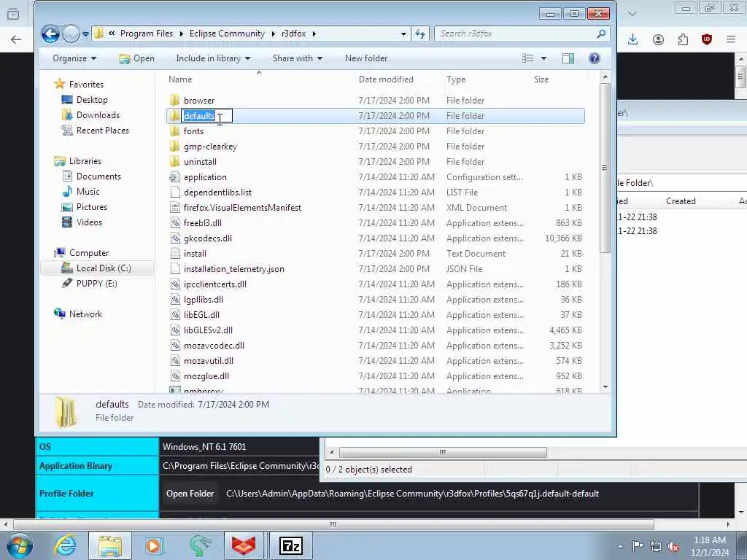The image size is (747, 560).
Task: Select Program Files in breadcrumb
Action: click(x=146, y=34)
